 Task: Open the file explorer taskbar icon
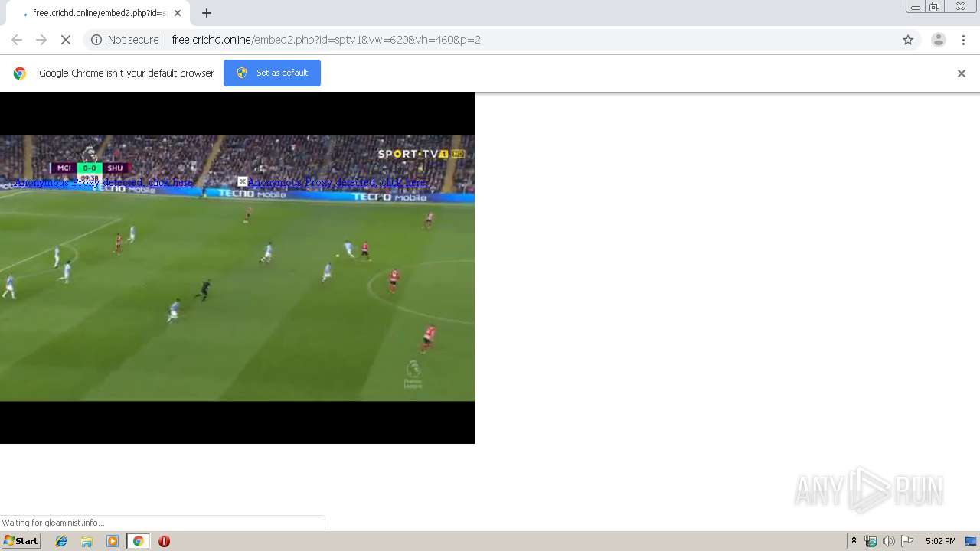click(87, 541)
